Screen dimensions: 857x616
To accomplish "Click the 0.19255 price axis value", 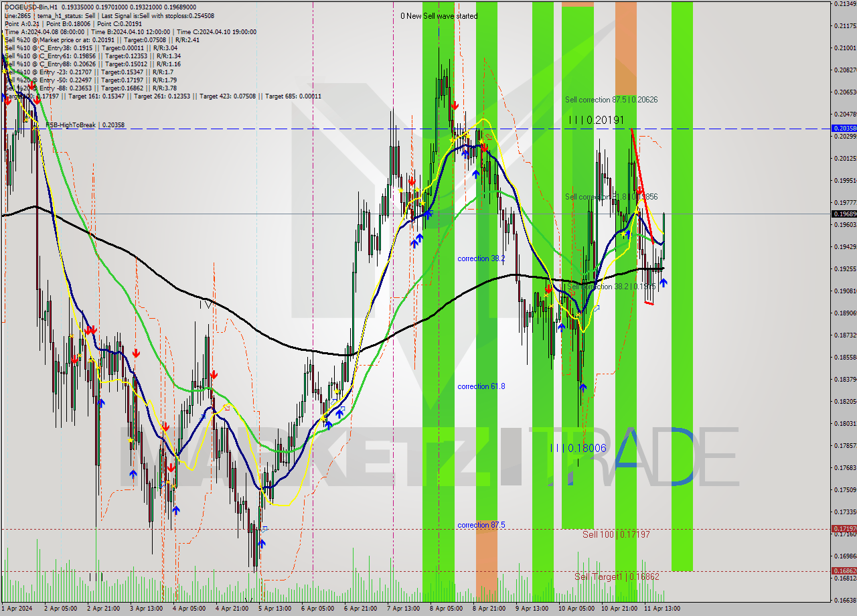I will click(845, 268).
